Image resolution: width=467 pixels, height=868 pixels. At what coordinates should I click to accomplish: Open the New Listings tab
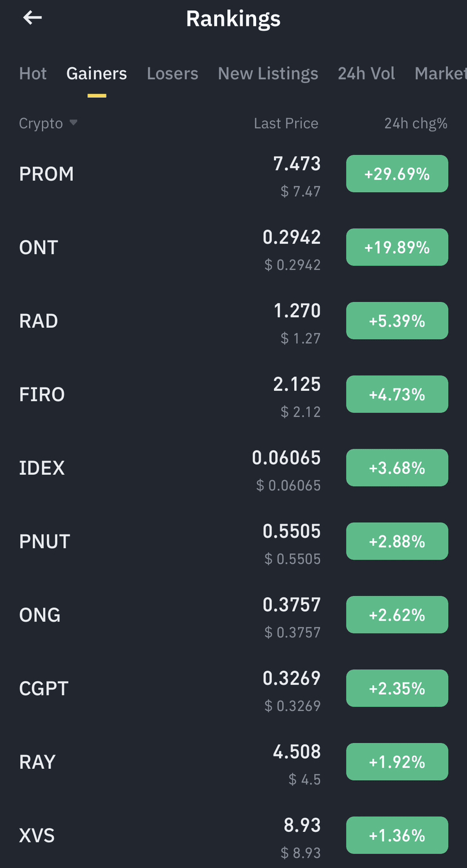[x=268, y=74]
